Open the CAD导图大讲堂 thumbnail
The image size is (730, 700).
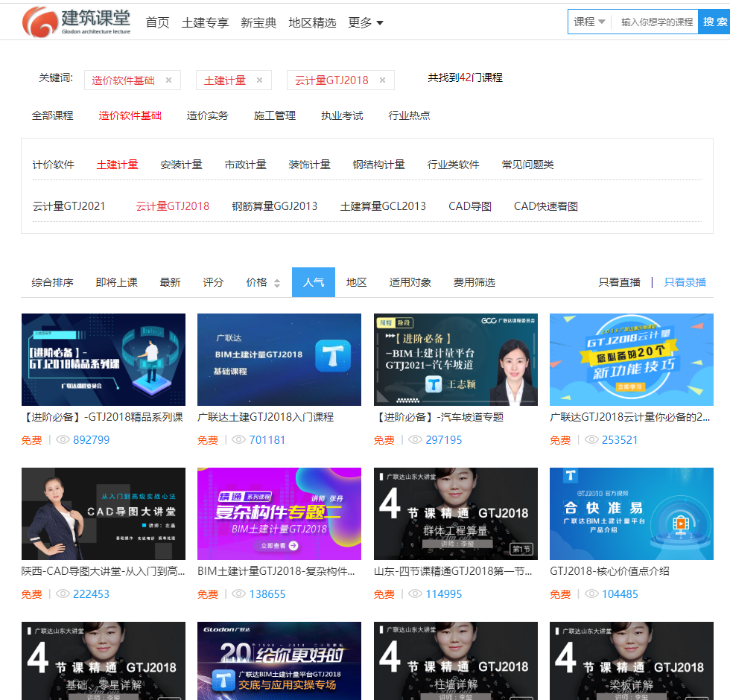(104, 513)
